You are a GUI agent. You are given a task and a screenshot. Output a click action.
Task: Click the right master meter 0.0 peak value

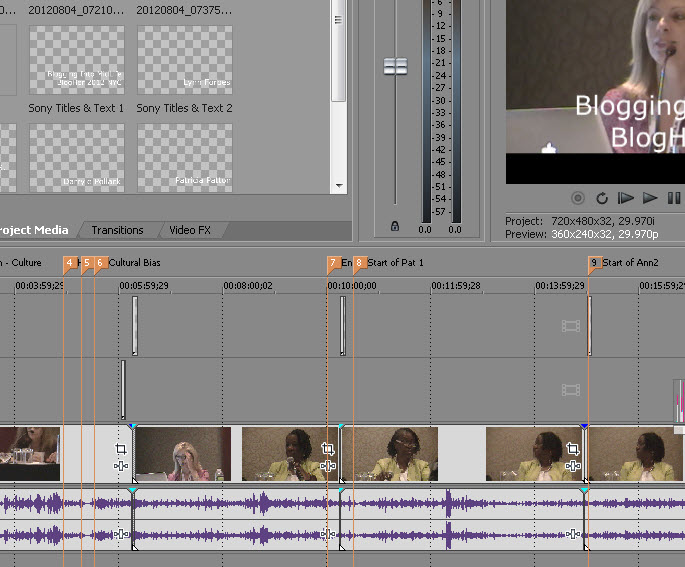455,230
